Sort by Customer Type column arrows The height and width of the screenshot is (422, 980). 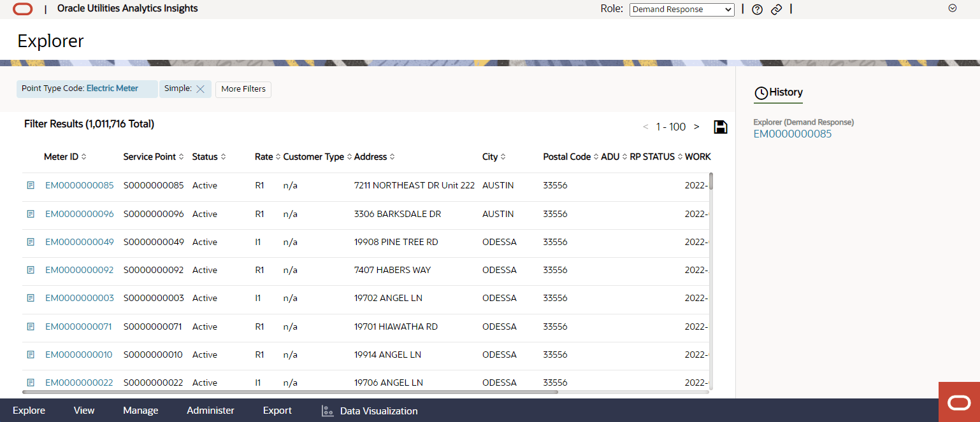[x=349, y=157]
